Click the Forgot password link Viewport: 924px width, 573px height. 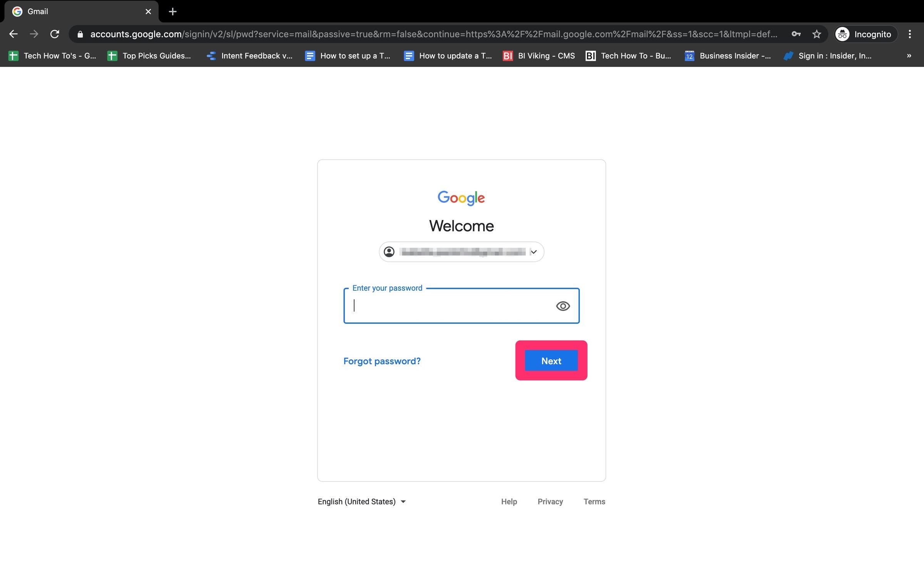tap(382, 360)
